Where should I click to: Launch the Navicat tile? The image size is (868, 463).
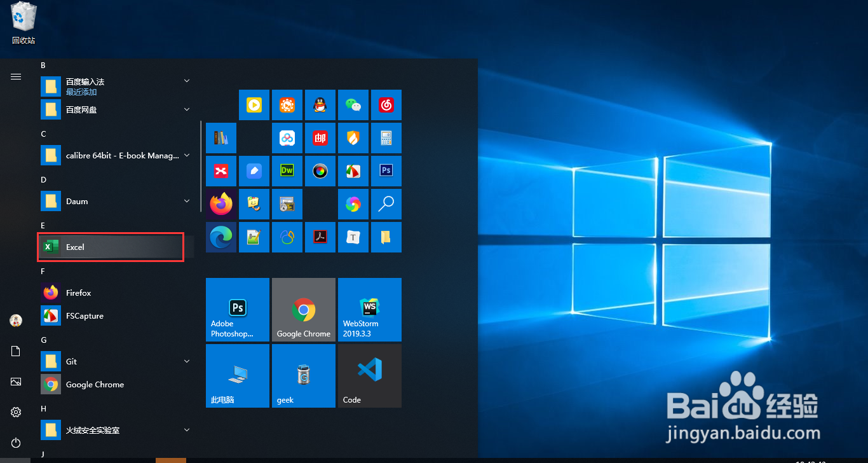[x=287, y=237]
